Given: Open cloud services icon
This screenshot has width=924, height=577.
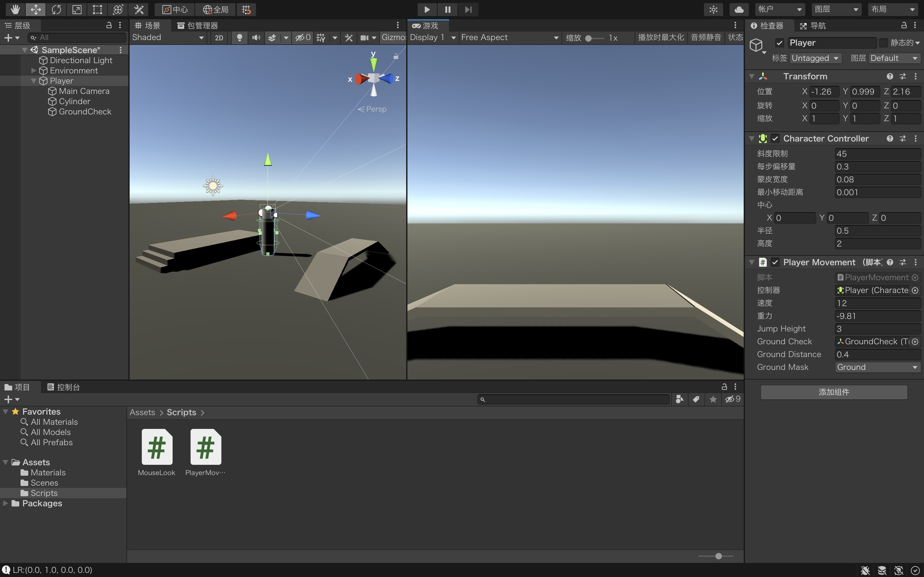Looking at the screenshot, I should [x=739, y=10].
